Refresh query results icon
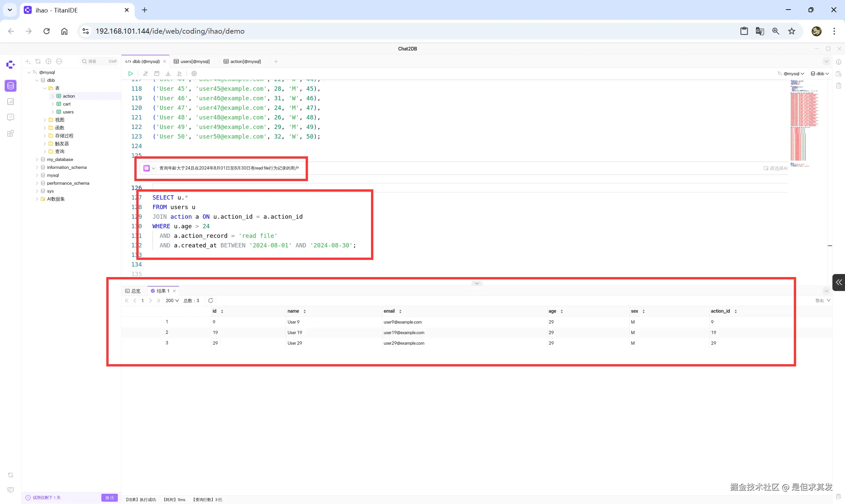 [211, 300]
